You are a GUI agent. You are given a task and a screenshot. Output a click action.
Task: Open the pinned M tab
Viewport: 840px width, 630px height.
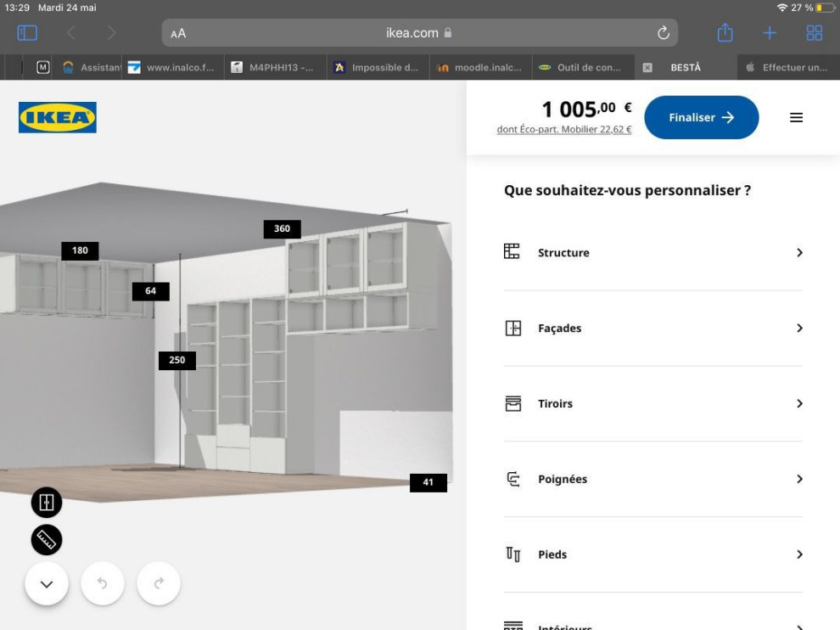pyautogui.click(x=43, y=68)
